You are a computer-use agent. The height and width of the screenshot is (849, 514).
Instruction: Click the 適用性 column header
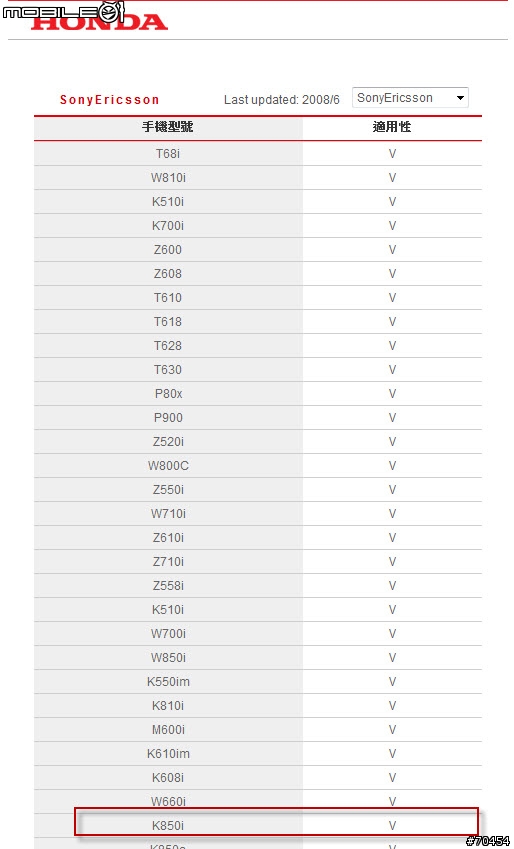392,127
